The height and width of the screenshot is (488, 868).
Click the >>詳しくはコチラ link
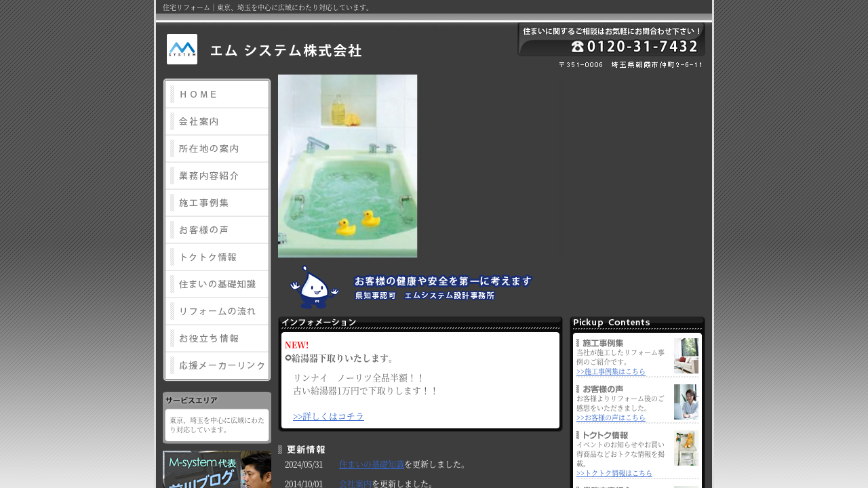coord(328,416)
